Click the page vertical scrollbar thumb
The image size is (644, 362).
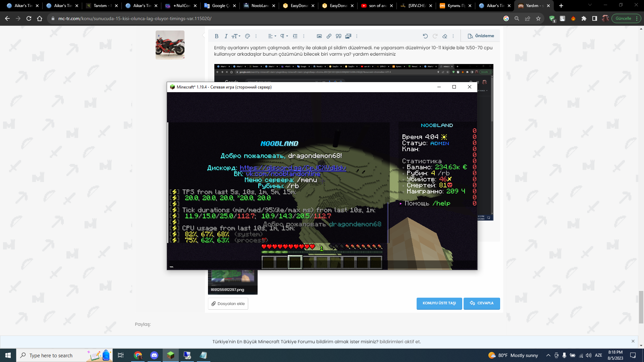(x=641, y=307)
